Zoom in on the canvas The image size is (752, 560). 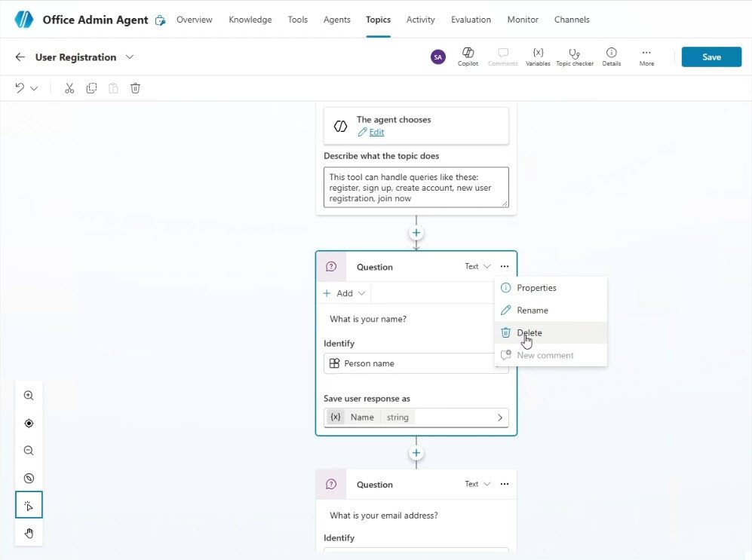pos(29,396)
